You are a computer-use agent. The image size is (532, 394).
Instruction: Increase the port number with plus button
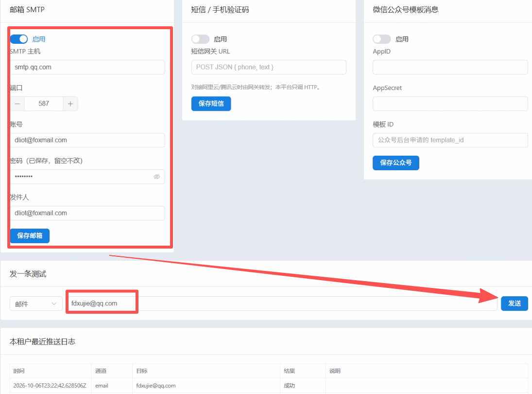coord(70,104)
